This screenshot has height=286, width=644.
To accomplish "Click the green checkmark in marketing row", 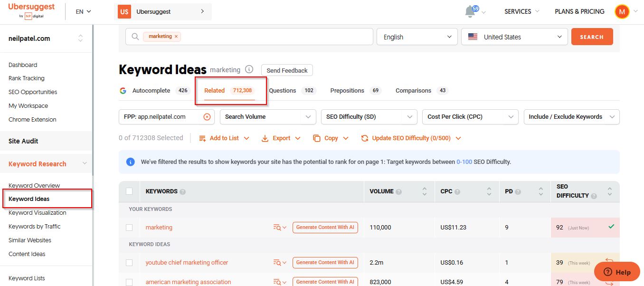I will click(611, 227).
